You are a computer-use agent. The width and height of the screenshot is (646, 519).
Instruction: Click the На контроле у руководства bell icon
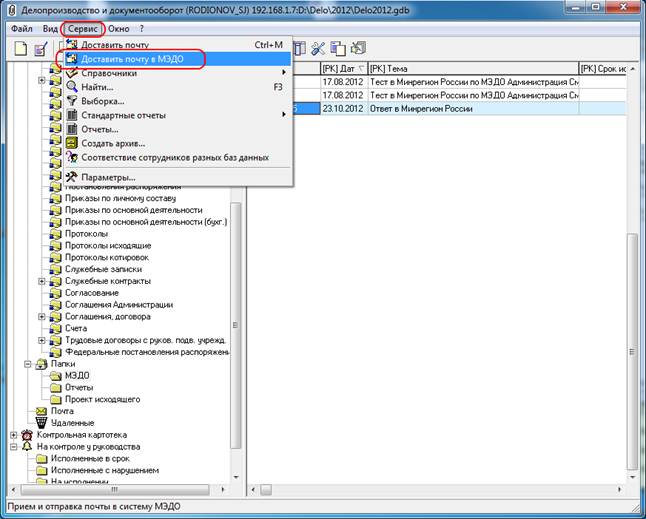point(27,447)
